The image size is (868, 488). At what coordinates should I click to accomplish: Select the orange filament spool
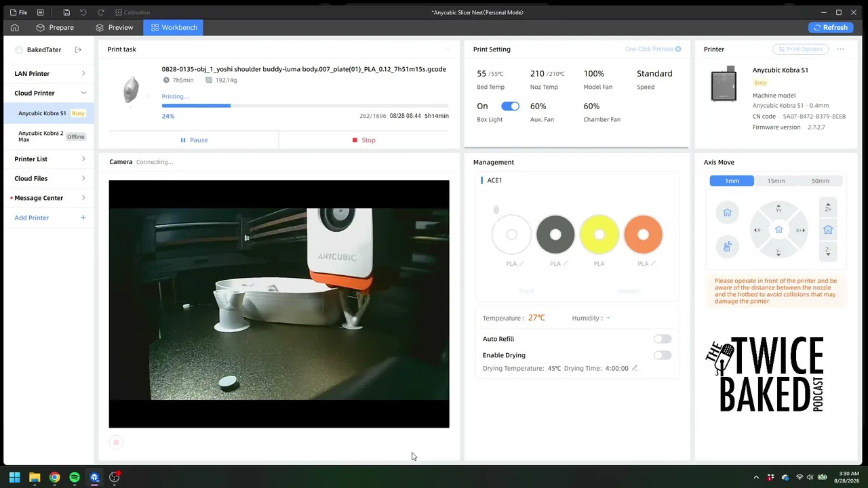coord(643,235)
